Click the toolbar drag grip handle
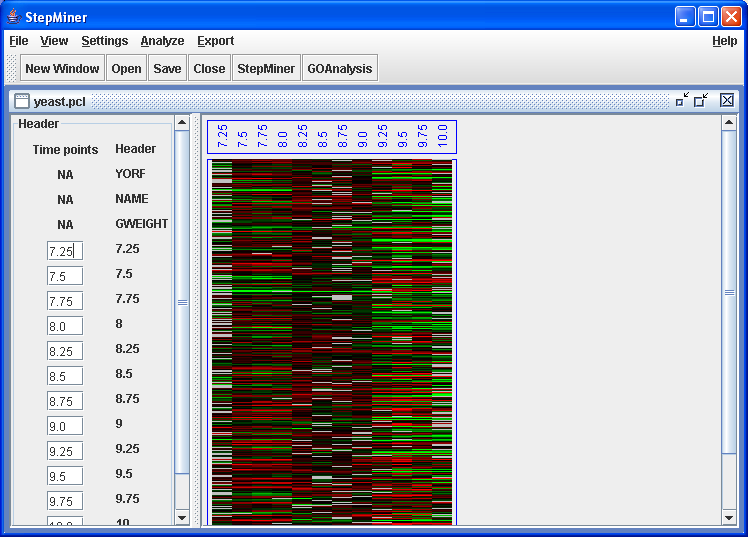The image size is (748, 537). tap(12, 68)
